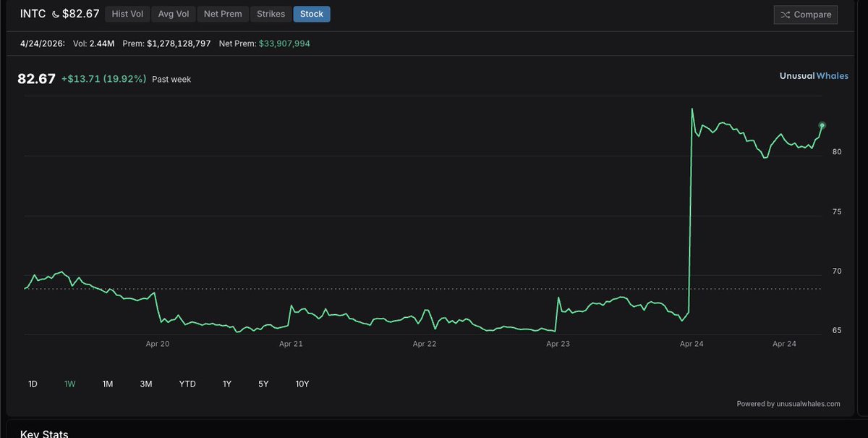Select the YTD chart range
This screenshot has width=868, height=438.
pos(187,384)
